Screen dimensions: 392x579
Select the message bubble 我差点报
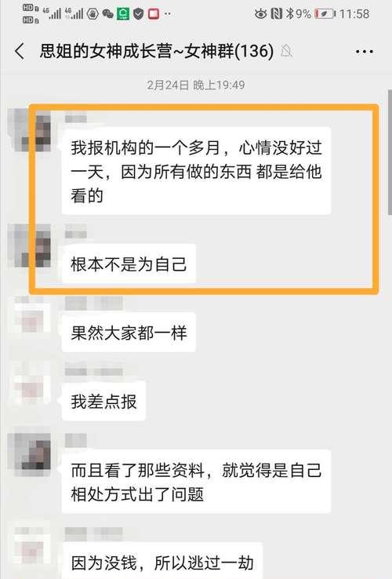103,401
